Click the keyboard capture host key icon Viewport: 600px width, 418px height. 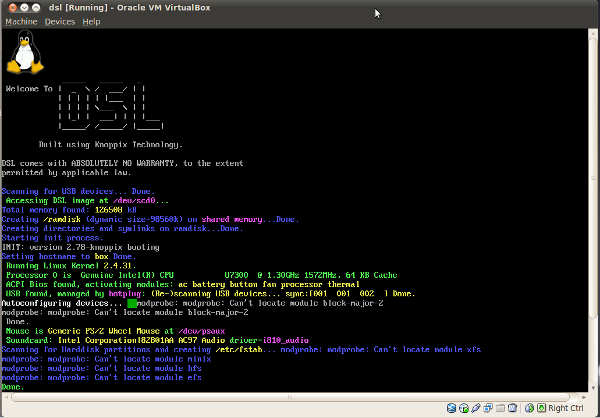coord(541,408)
